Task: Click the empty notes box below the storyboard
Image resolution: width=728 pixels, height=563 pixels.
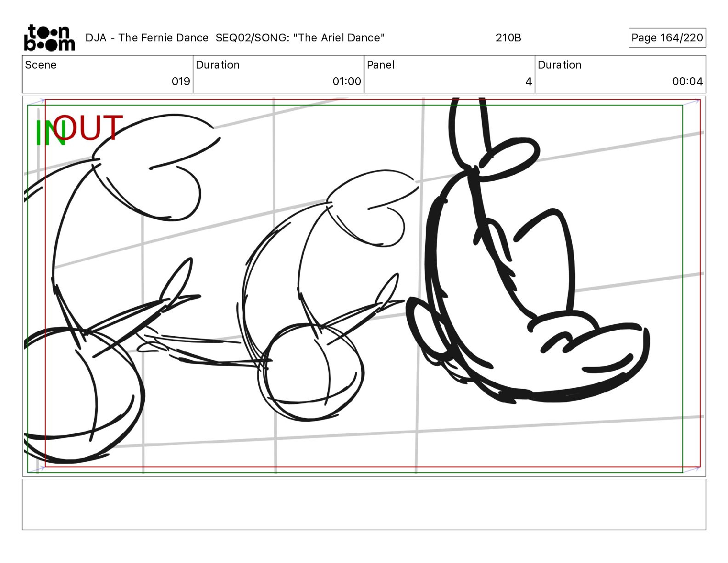Action: (364, 505)
